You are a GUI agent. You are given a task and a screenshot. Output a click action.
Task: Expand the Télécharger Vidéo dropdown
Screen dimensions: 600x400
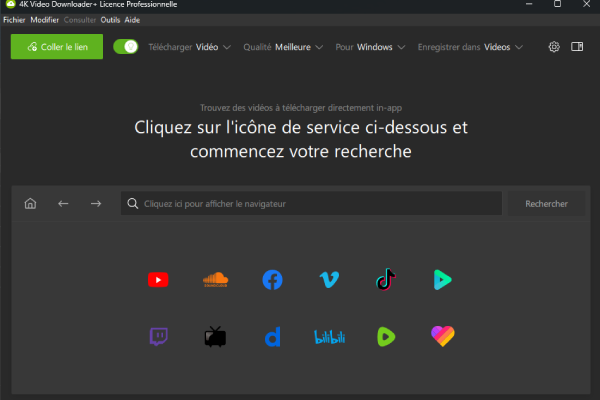point(189,47)
